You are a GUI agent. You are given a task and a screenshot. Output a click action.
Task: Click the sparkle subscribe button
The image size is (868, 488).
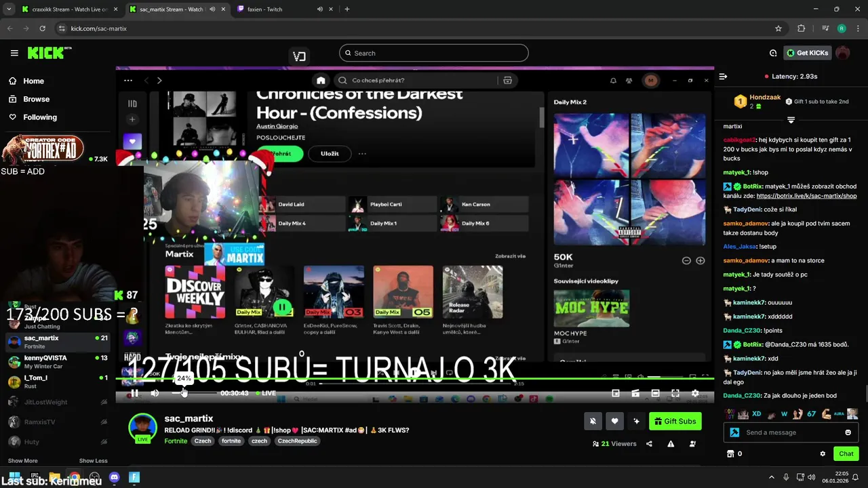pos(636,421)
